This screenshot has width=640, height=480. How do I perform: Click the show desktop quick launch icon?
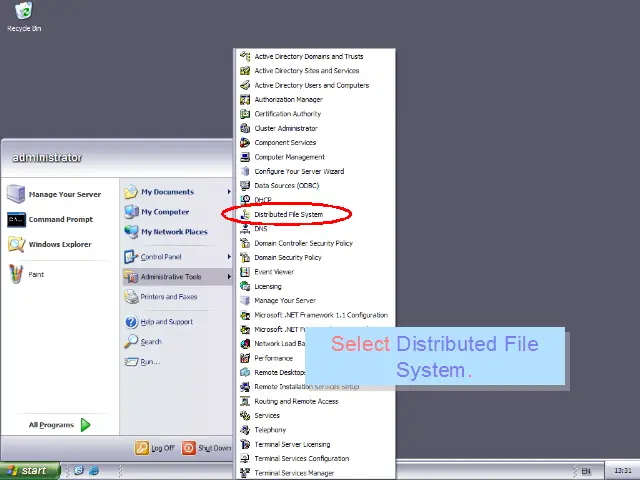point(79,471)
